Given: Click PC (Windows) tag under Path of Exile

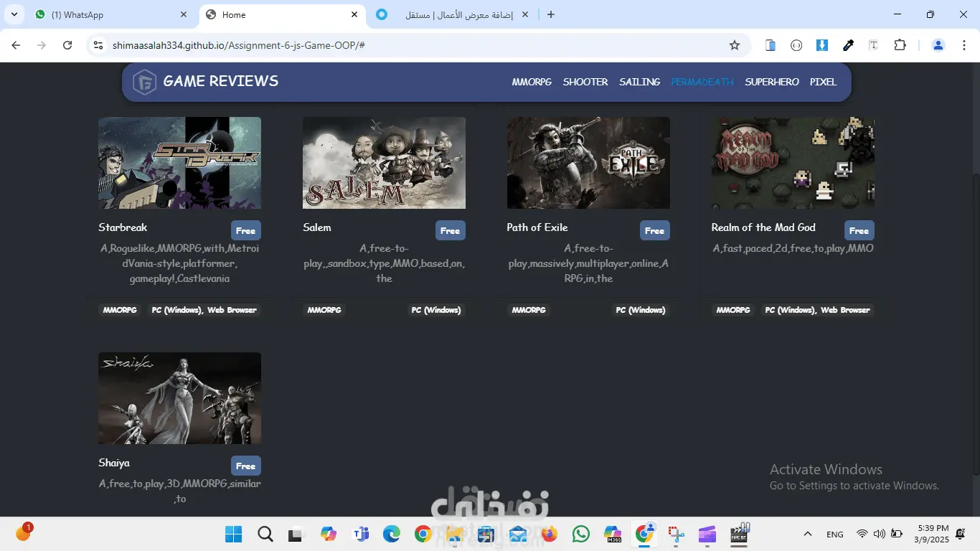Looking at the screenshot, I should [641, 310].
